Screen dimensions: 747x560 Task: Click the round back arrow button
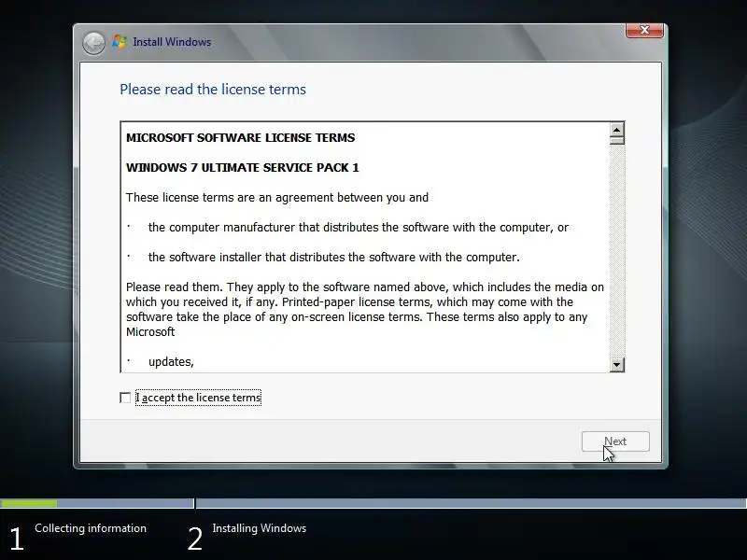93,43
